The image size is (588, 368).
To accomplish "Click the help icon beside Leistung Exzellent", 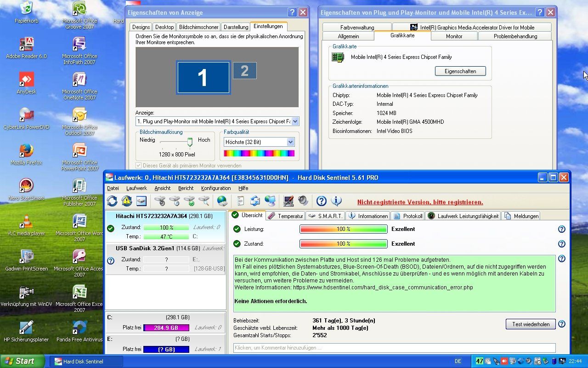I will click(561, 229).
